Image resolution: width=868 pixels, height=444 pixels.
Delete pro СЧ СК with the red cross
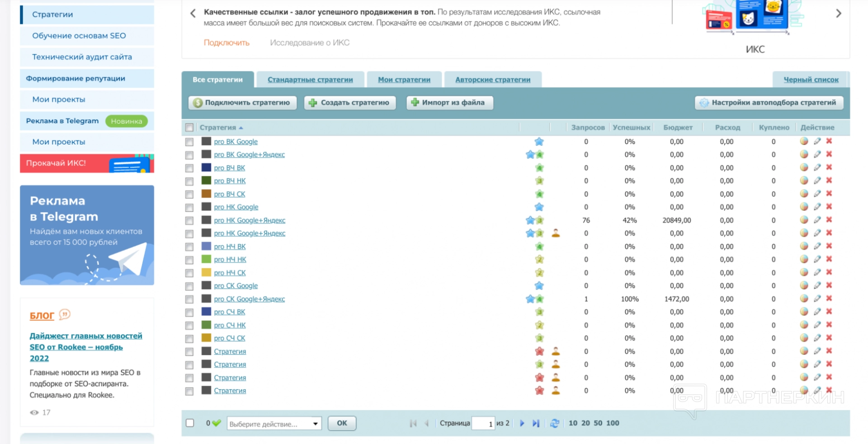point(829,338)
